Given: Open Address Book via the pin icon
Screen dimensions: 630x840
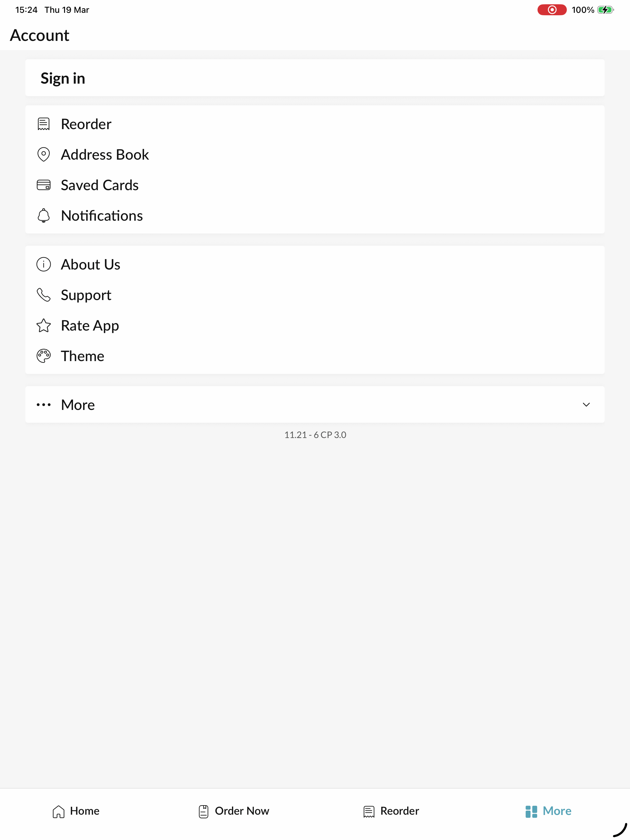Looking at the screenshot, I should pyautogui.click(x=43, y=154).
